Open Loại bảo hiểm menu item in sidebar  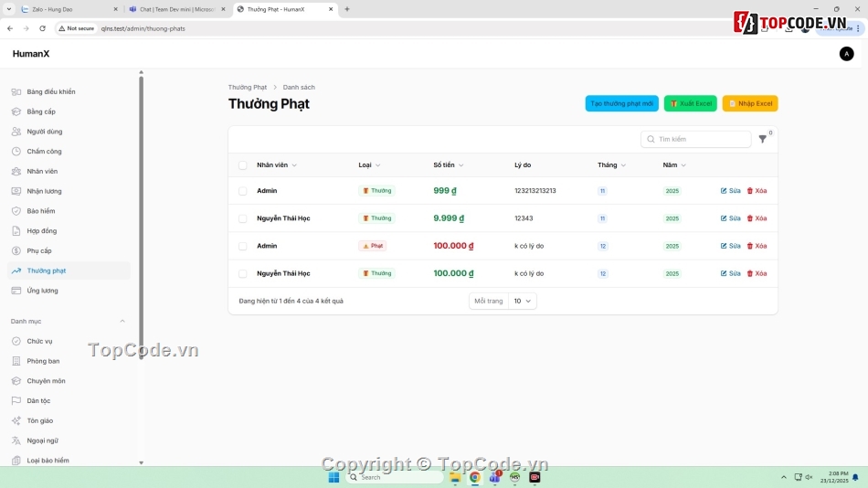click(69, 461)
